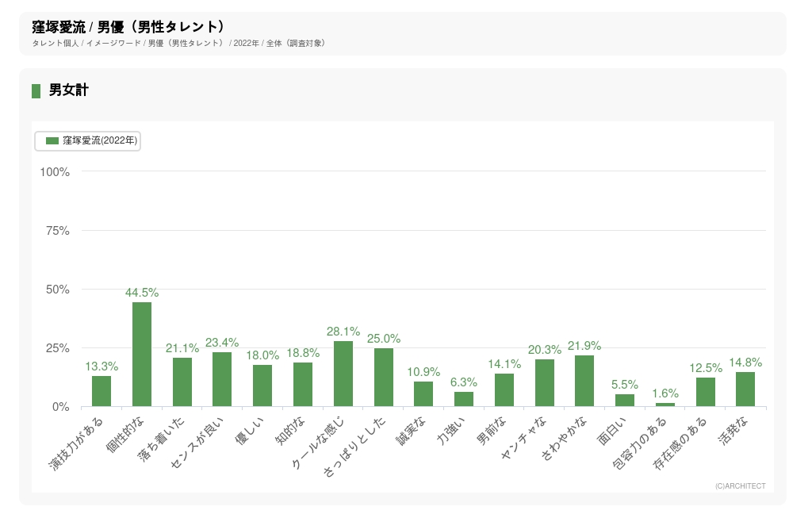
Task: Select the センスが良い bar at 23.4%
Action: [x=222, y=379]
